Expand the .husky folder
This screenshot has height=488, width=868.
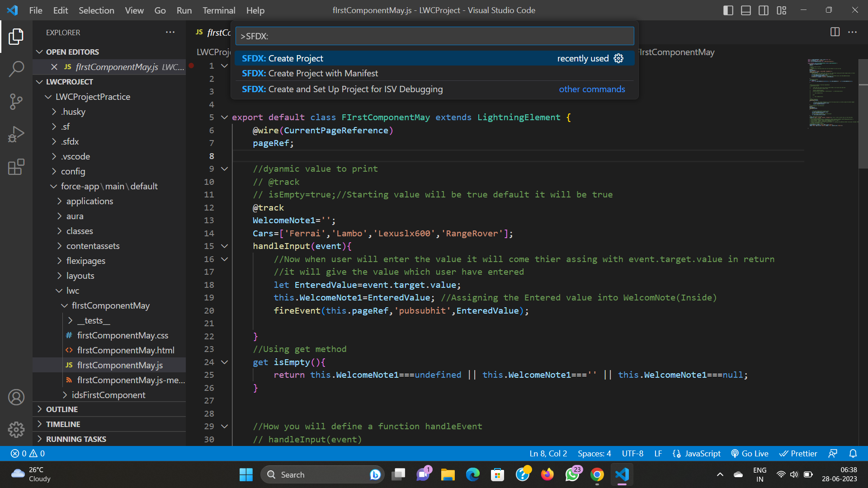[x=73, y=112]
